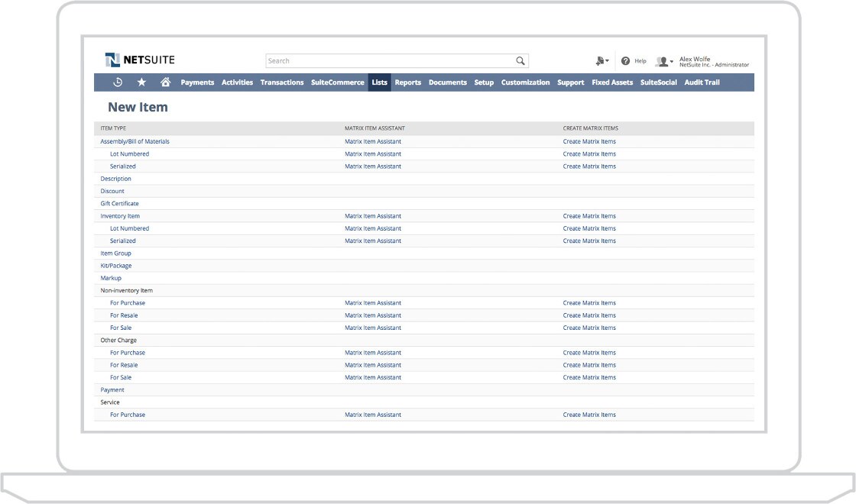Select For Purchase under Non-inventory Item

pos(128,302)
